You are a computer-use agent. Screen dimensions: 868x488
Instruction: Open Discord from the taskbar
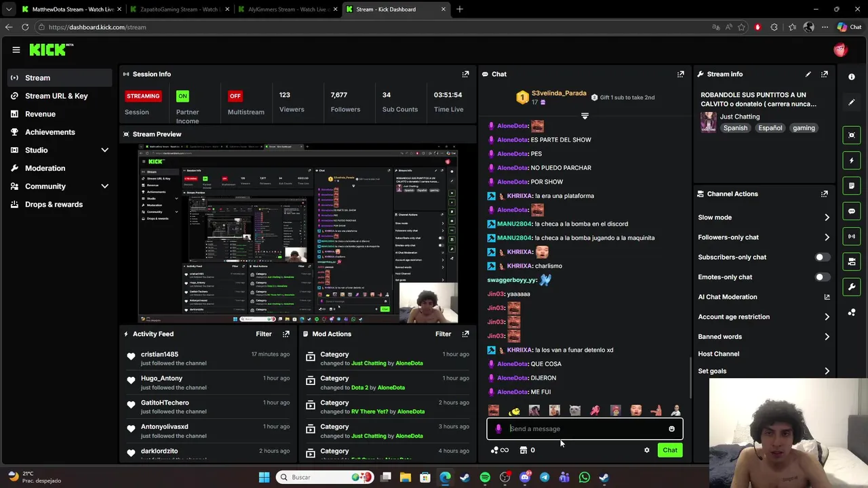click(x=525, y=477)
